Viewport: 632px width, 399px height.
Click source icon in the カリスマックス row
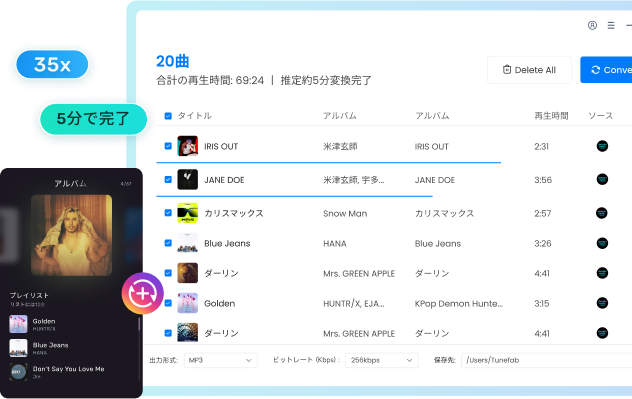point(602,213)
